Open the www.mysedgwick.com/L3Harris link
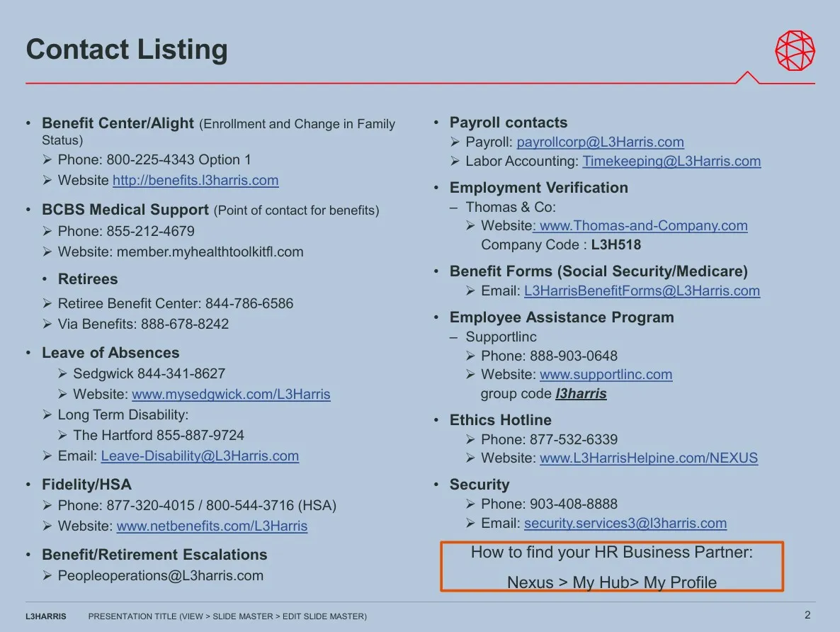840x632 pixels. tap(231, 394)
